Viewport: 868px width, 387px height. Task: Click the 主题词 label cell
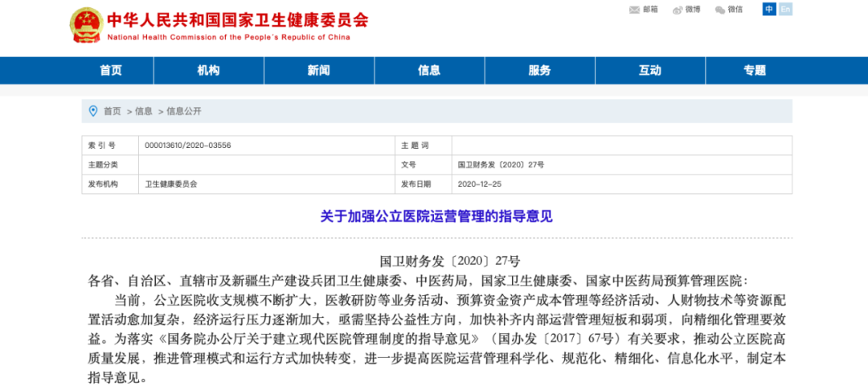(423, 146)
